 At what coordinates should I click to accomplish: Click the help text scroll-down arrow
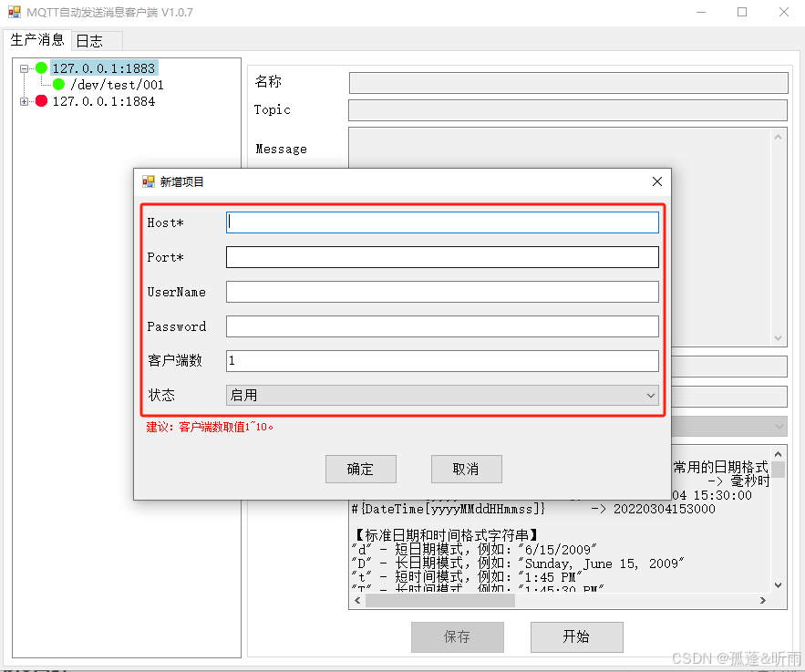pos(778,585)
